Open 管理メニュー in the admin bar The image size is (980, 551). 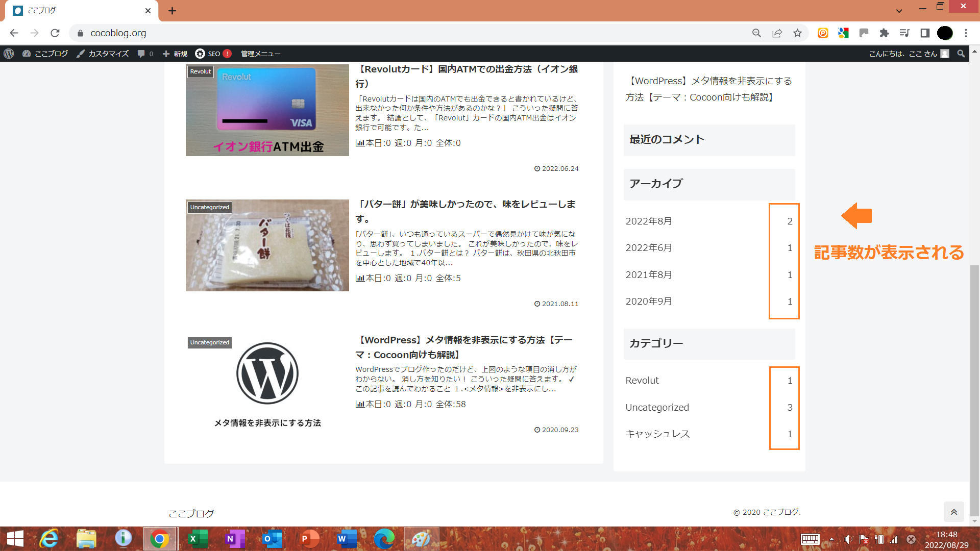[260, 54]
